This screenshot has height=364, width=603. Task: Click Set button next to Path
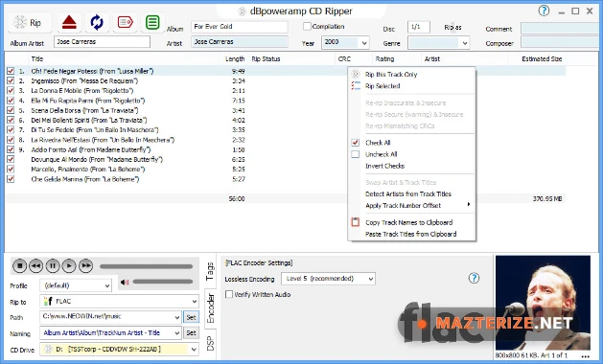tap(191, 317)
